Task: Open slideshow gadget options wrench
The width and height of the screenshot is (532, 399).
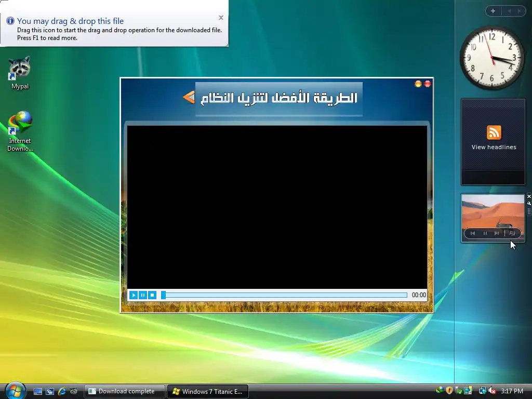Action: (x=529, y=203)
